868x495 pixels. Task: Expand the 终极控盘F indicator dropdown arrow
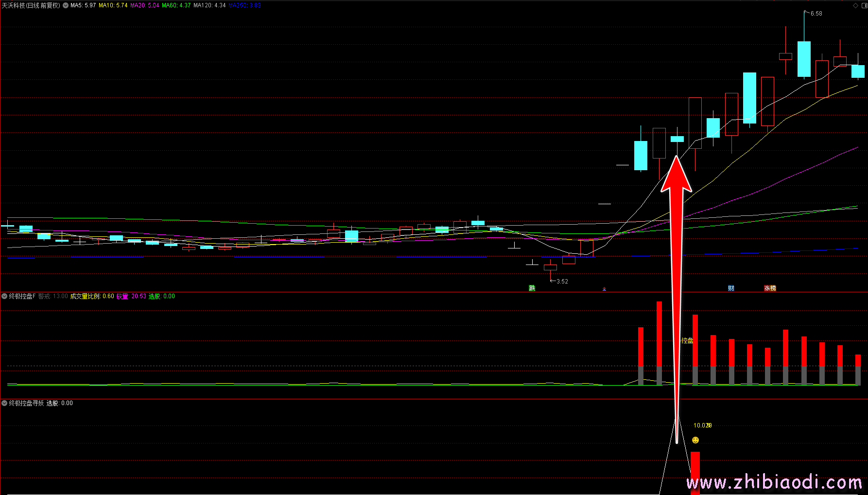point(4,296)
